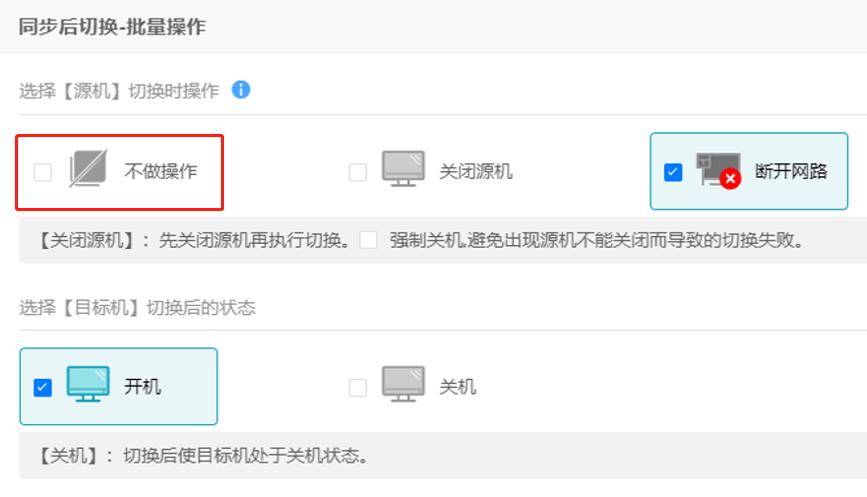Image resolution: width=867 pixels, height=497 pixels.
Task: Click the 同步后切换-批量操作 title
Action: [112, 27]
